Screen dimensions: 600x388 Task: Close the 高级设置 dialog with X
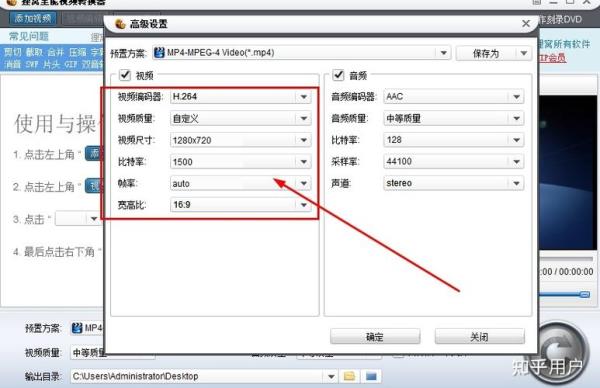click(x=526, y=24)
